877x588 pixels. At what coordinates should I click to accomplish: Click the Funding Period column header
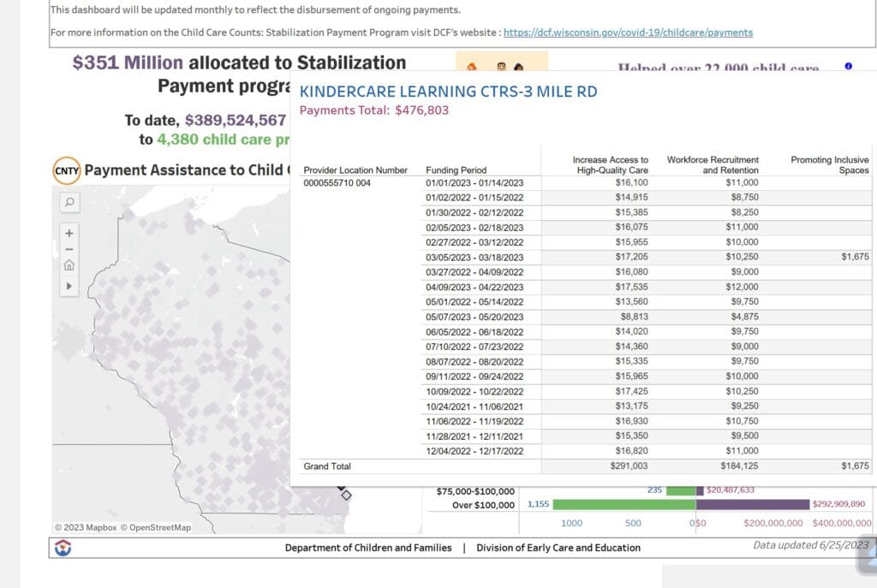click(456, 170)
